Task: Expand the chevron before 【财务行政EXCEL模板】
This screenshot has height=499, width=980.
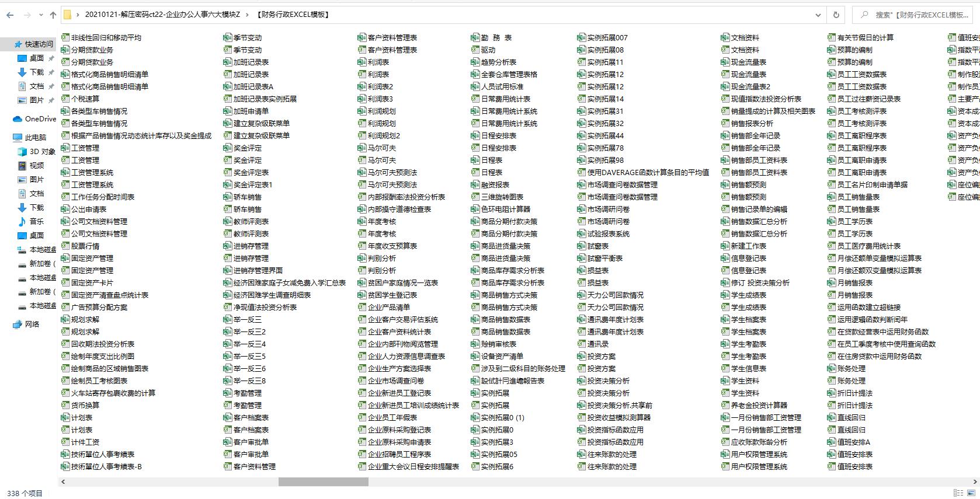Action: click(x=246, y=15)
